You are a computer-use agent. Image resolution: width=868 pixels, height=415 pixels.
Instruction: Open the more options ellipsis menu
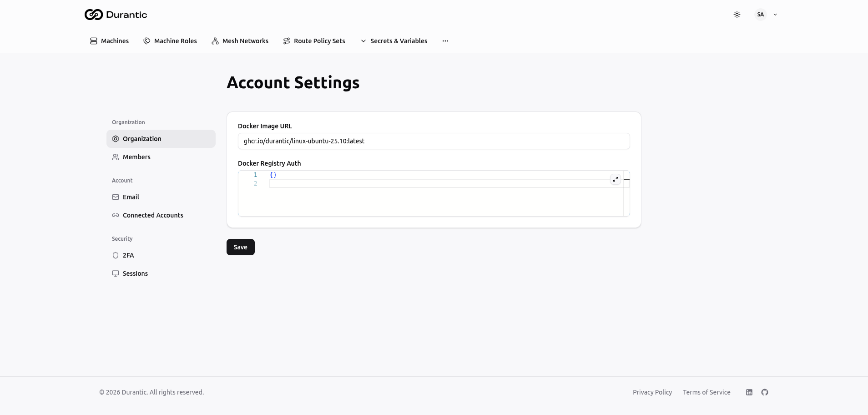(445, 41)
